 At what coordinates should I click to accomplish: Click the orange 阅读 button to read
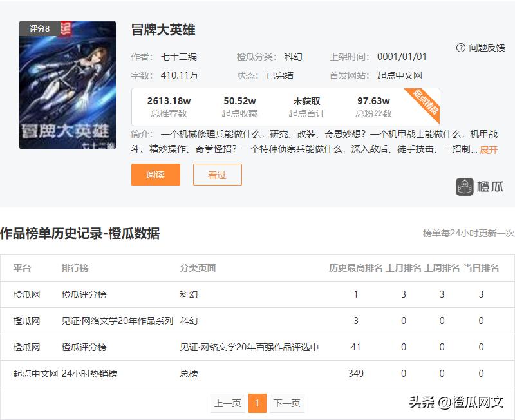click(155, 175)
